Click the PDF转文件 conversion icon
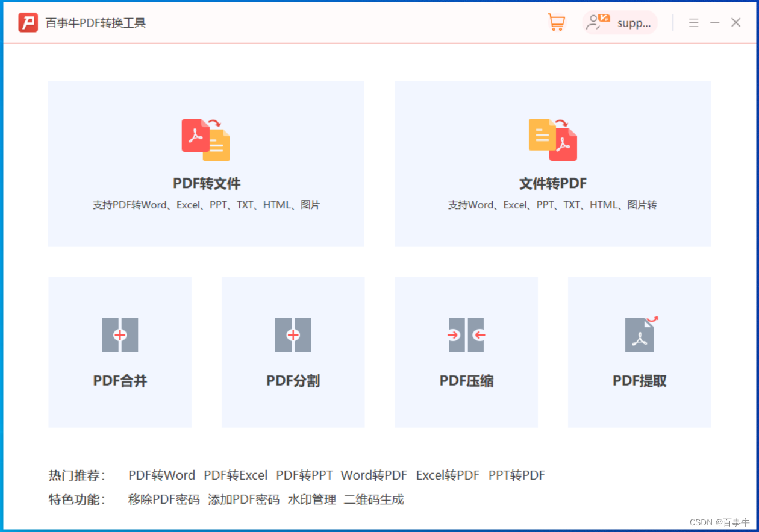 [x=206, y=140]
